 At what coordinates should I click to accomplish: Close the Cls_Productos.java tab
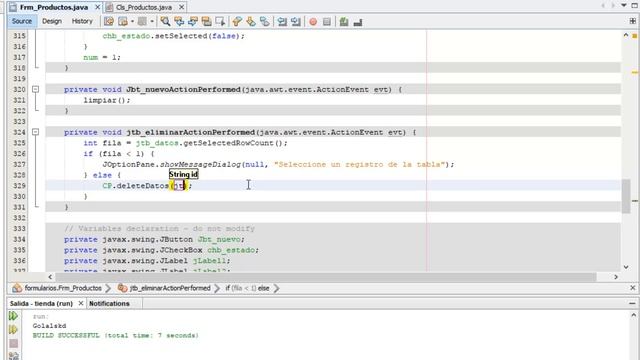[182, 7]
